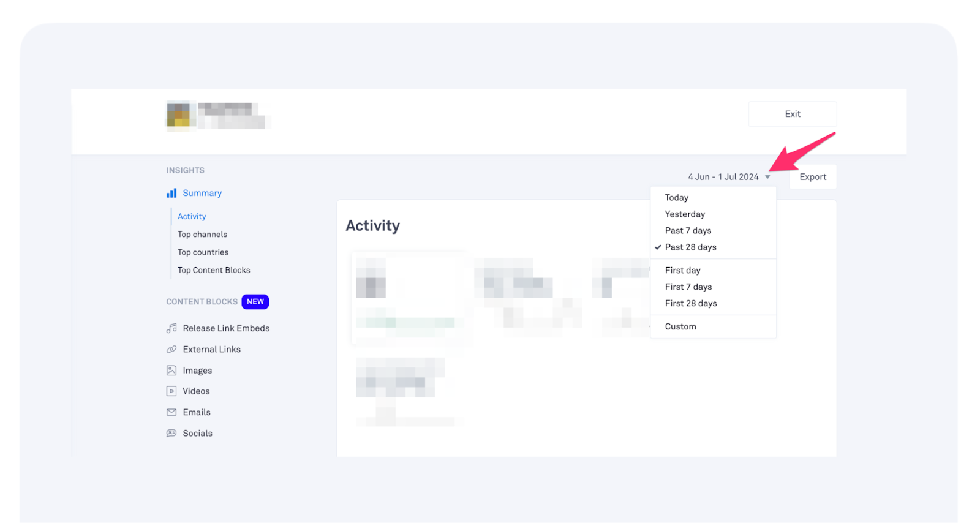Select the Past 7 days option

tap(688, 230)
